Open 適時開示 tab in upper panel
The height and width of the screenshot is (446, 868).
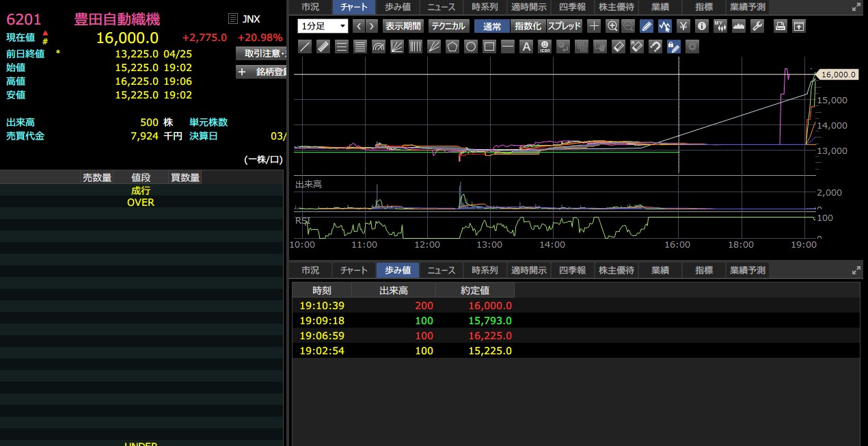click(x=529, y=7)
